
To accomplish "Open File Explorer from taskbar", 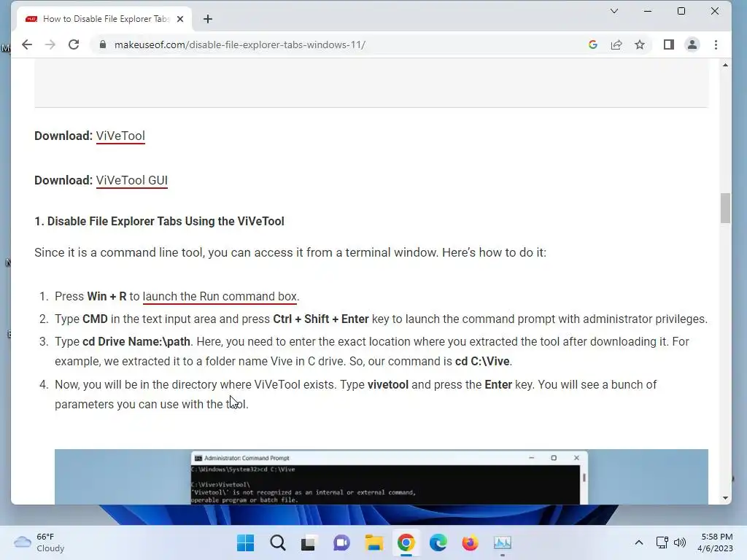I will click(374, 542).
